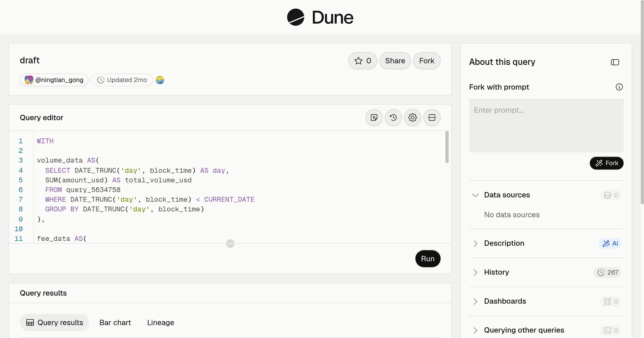The width and height of the screenshot is (644, 338).
Task: Click the Dune logo icon
Action: pos(296,17)
